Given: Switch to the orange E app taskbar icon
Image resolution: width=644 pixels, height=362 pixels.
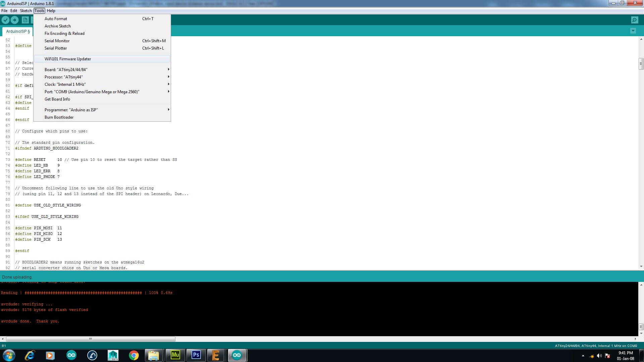Looking at the screenshot, I should point(216,355).
